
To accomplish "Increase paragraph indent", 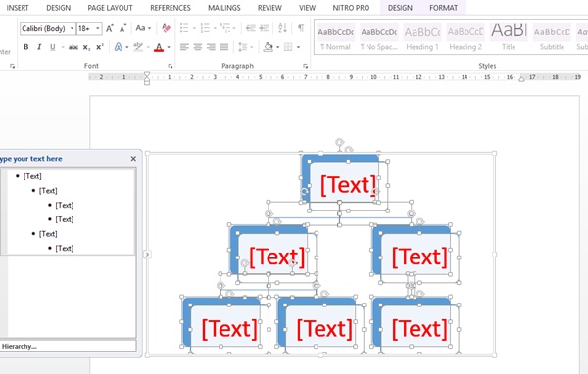I will (x=264, y=28).
